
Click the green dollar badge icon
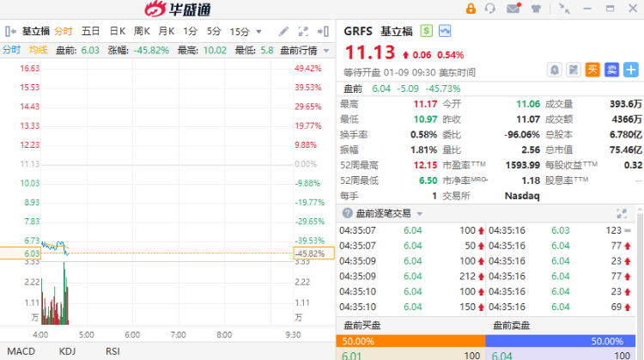426,31
